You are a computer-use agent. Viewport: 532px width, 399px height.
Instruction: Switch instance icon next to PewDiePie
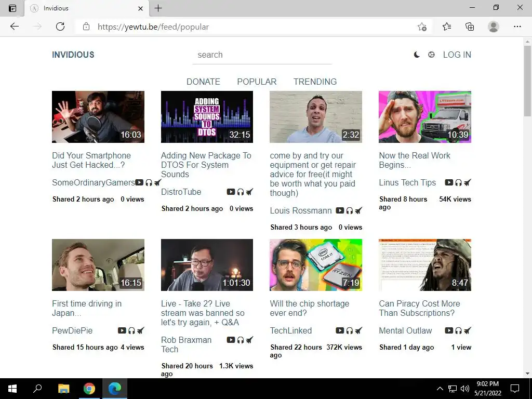140,330
